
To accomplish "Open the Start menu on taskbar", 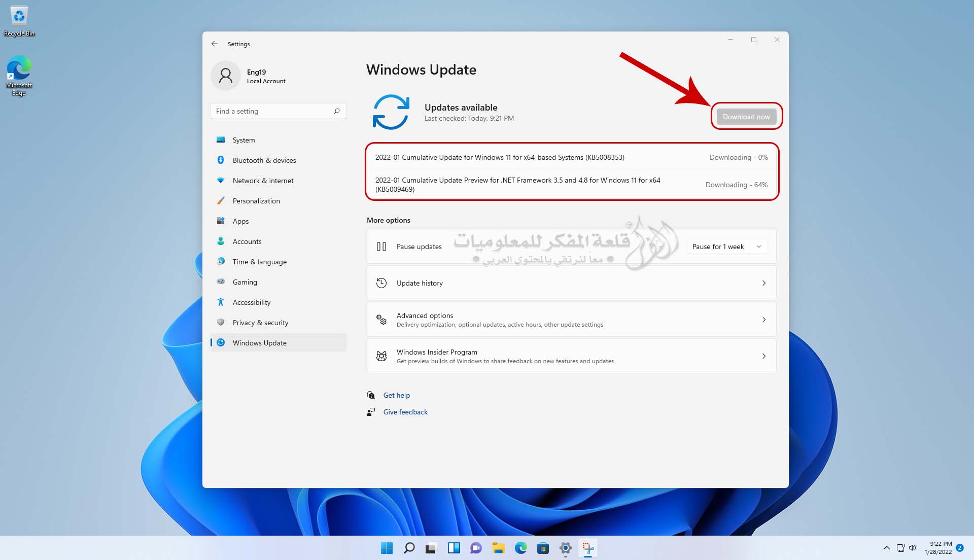I will point(387,548).
